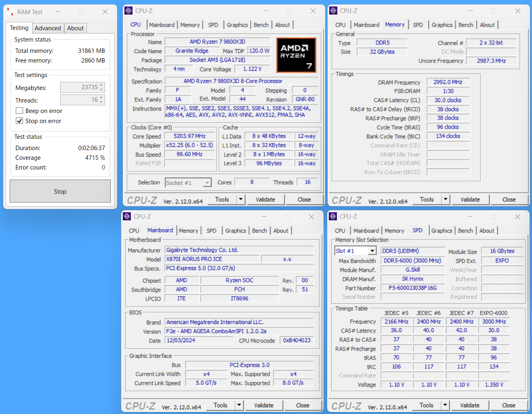Open the Graphics tab in the Memory tab window

pyautogui.click(x=442, y=25)
